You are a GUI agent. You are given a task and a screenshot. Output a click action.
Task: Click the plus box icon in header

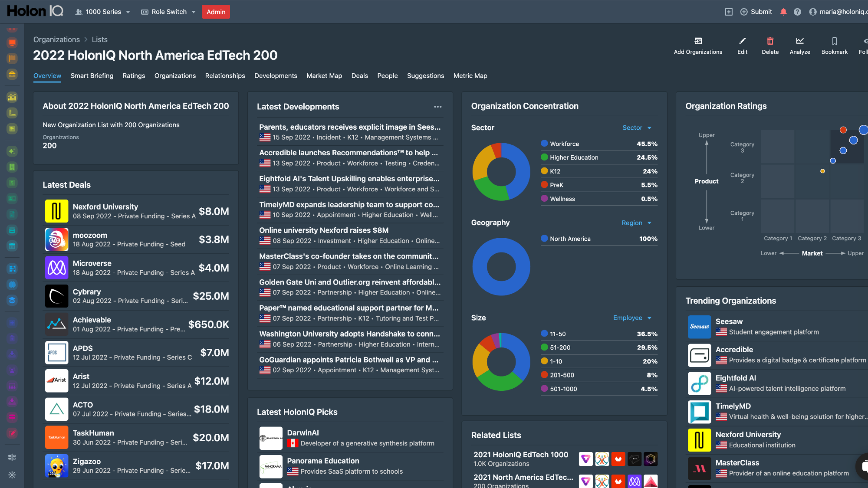[729, 12]
